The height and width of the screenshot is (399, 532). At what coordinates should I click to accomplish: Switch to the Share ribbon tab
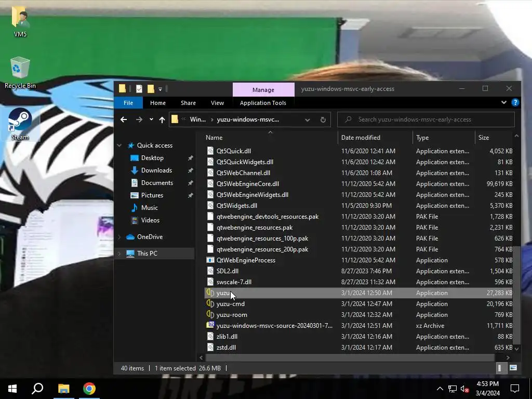click(x=188, y=103)
